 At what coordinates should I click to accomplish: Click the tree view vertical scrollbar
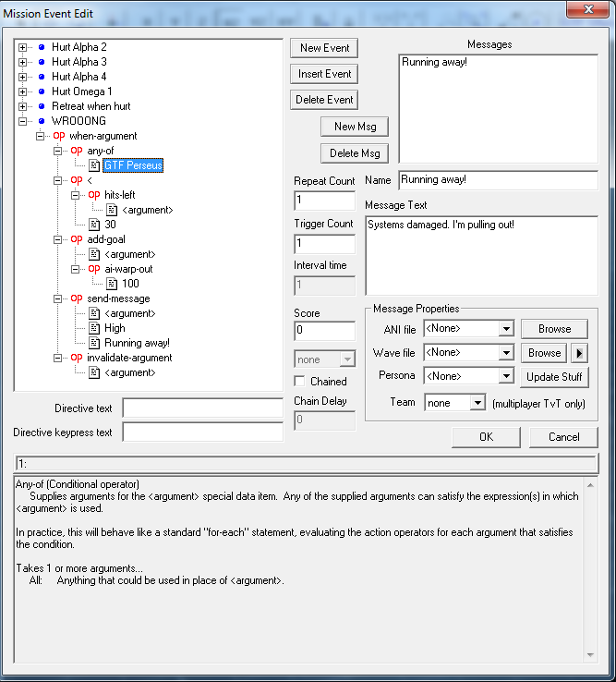[278, 213]
